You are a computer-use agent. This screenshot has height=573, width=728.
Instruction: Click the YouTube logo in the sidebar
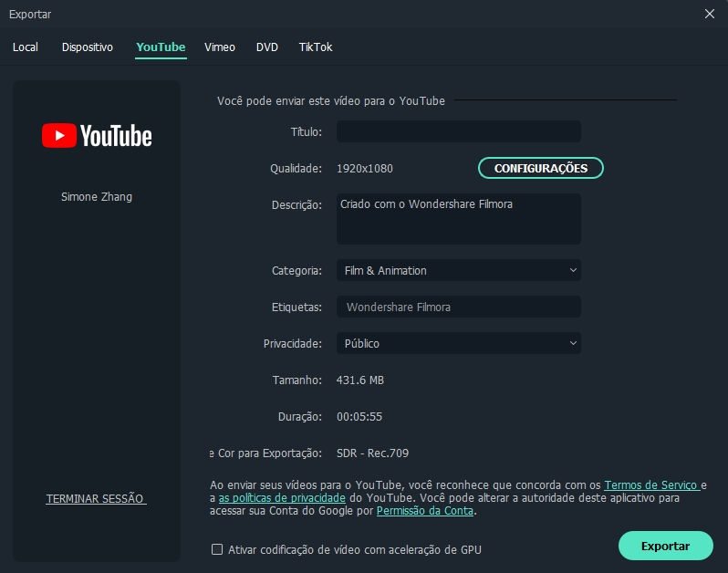point(97,136)
